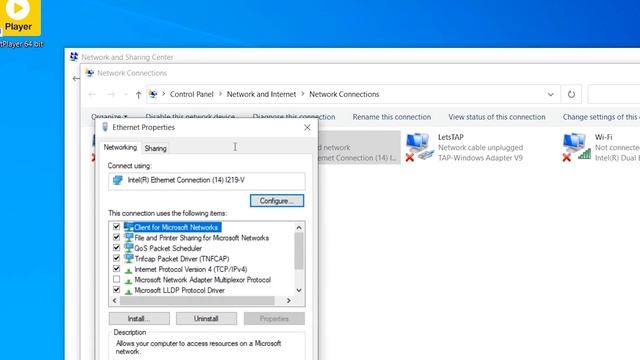Screen dimensions: 640x360
Task: Click the items list horizontal scrollbar thumb
Action: [197, 301]
